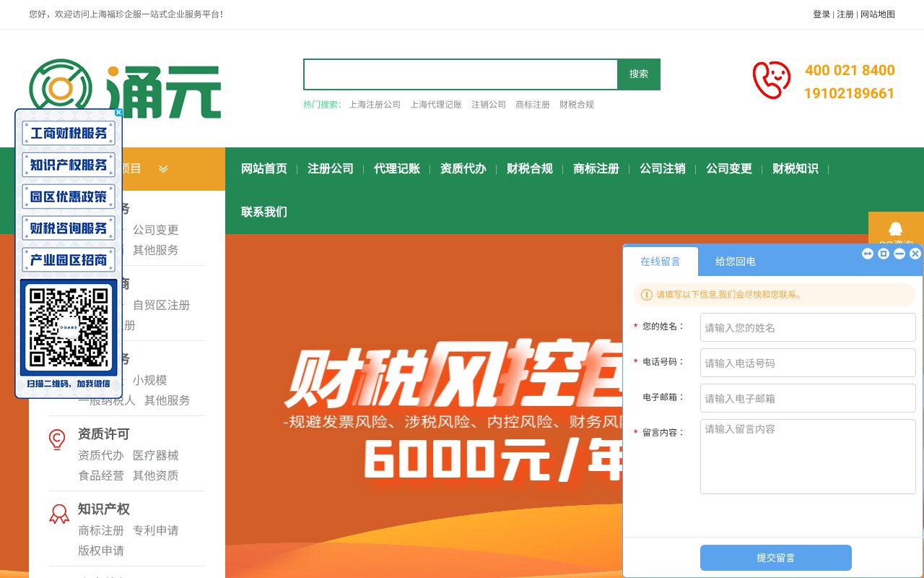The width and height of the screenshot is (924, 578).
Task: Expand the 注册公司 navigation dropdown
Action: point(331,168)
